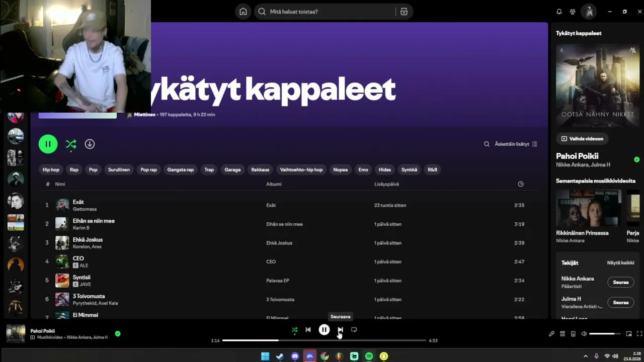Open the user profile avatar menu

589,12
